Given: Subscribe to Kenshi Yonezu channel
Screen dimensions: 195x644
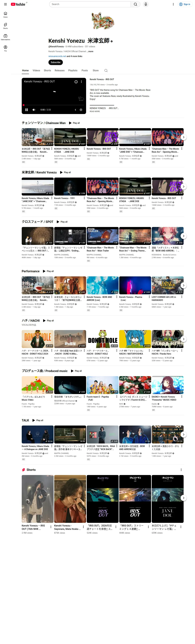Looking at the screenshot, I should pyautogui.click(x=56, y=62).
